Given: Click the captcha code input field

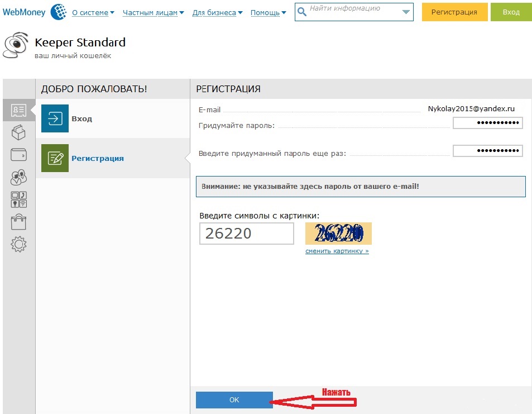Looking at the screenshot, I should [246, 234].
